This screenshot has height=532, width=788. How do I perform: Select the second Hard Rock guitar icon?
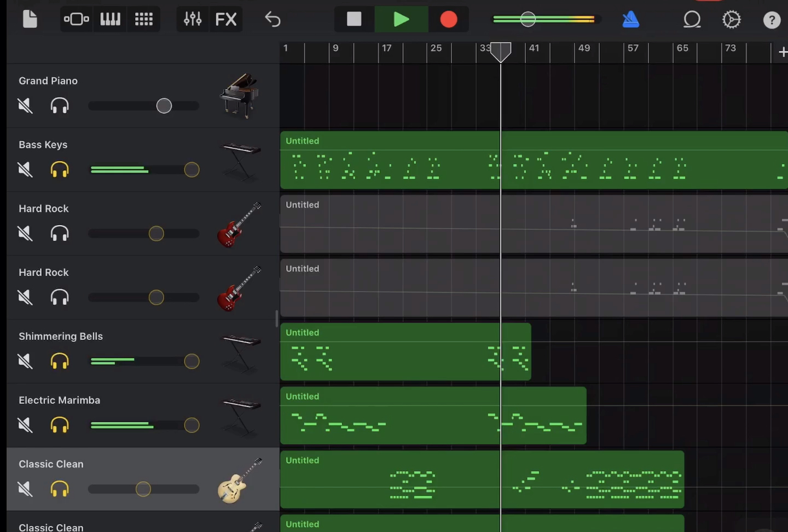click(x=240, y=288)
